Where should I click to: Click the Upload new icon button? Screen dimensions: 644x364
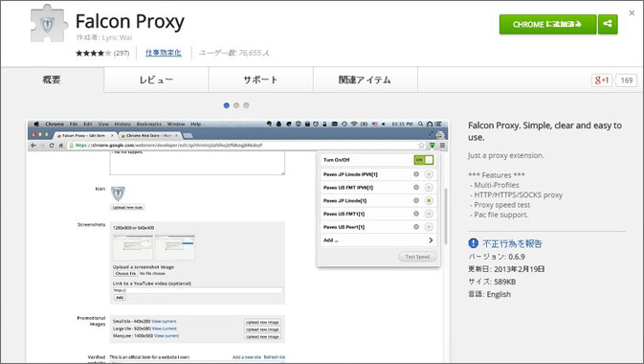[x=127, y=207]
